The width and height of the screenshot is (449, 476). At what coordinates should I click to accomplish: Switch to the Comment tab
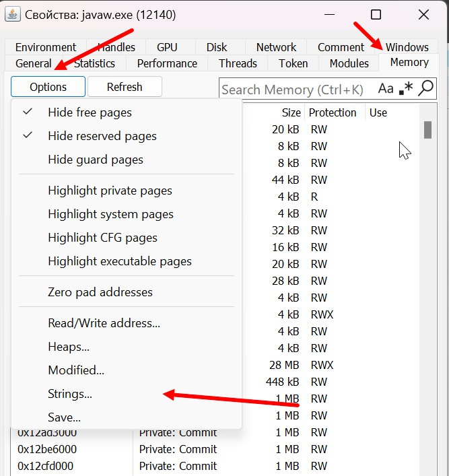[341, 47]
